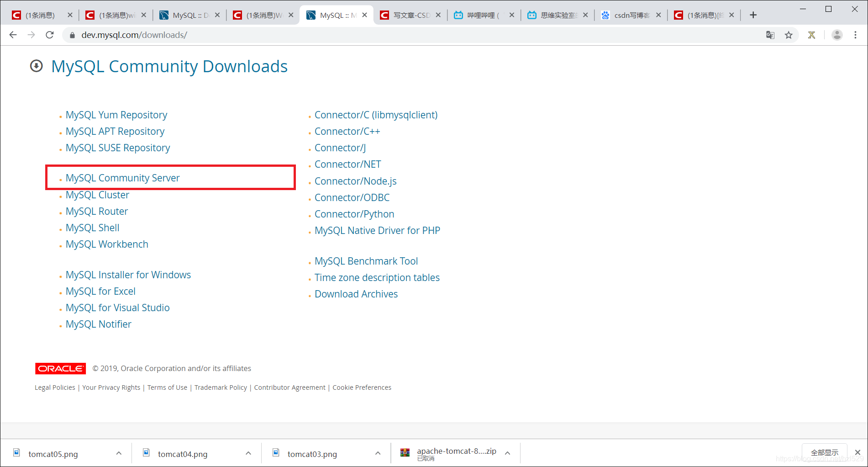Open MySQL Native Driver for PHP link
868x467 pixels.
(x=378, y=230)
